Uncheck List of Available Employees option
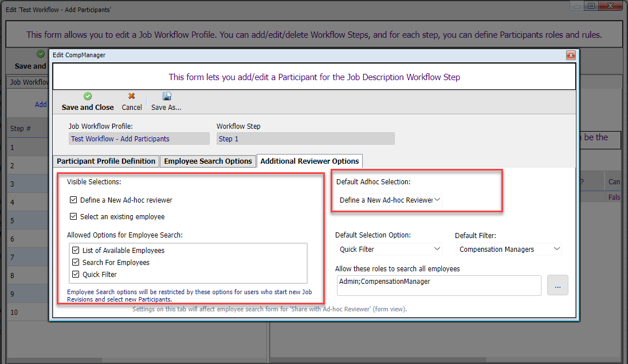Viewport: 628px width, 364px height. 76,251
